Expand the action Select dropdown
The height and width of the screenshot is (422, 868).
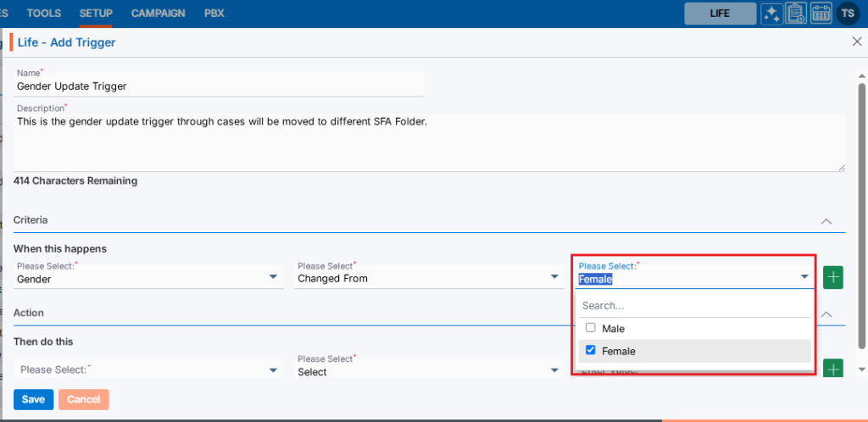[x=428, y=371]
